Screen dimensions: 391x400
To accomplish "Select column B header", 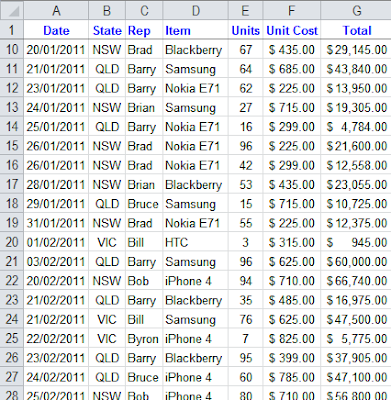I will point(107,10).
